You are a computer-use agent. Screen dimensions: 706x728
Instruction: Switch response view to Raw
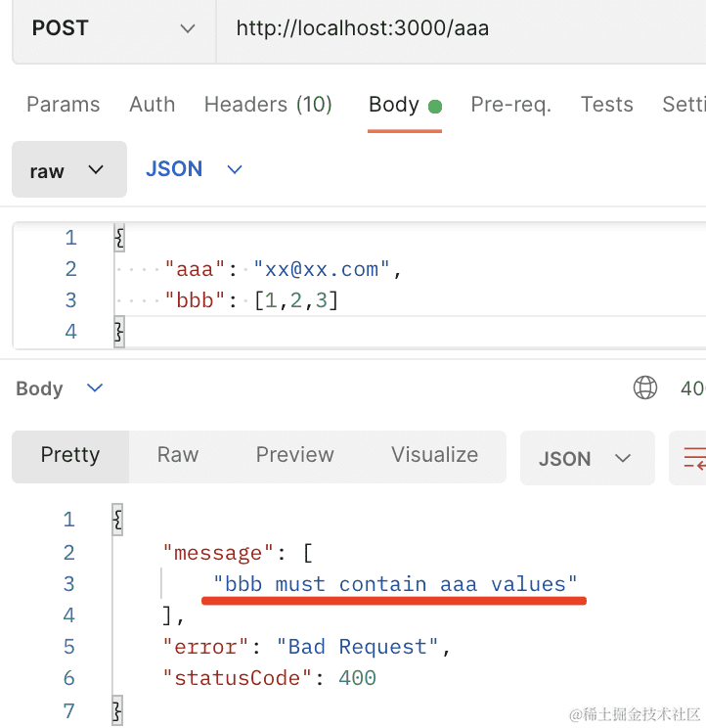tap(177, 455)
